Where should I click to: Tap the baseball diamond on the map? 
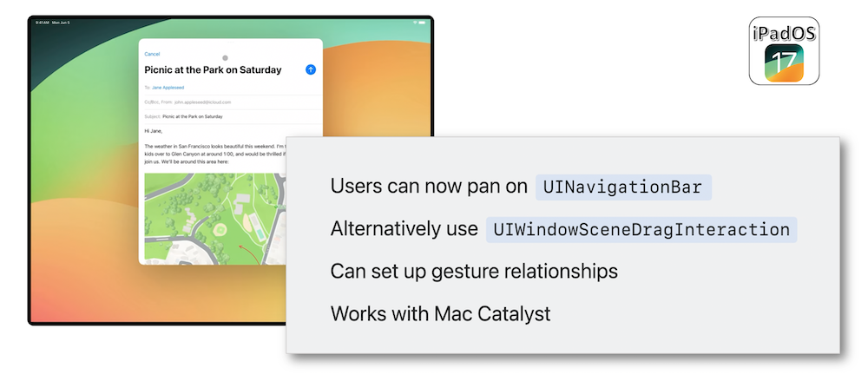[220, 229]
